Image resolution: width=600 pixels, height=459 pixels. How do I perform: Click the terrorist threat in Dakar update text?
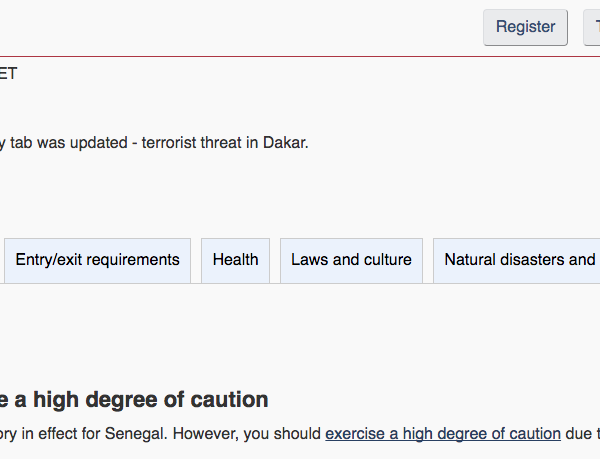tap(225, 143)
